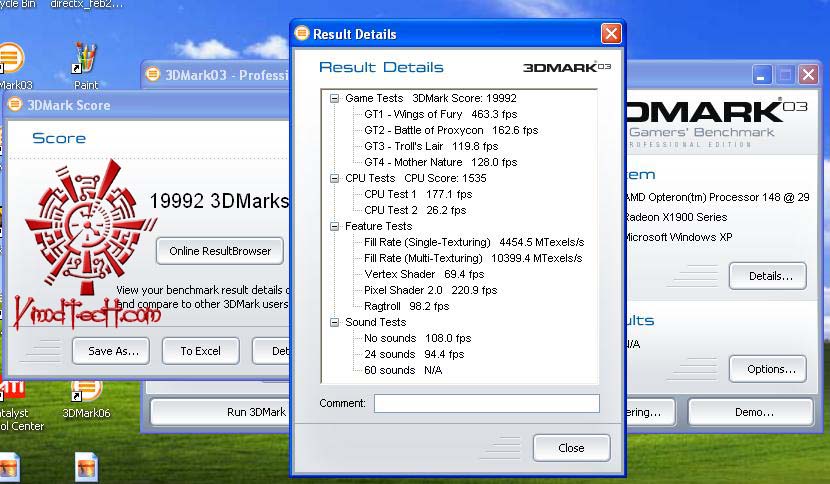
Task: Select Fill Rate (Multi-Texturing) row
Action: pyautogui.click(x=473, y=258)
